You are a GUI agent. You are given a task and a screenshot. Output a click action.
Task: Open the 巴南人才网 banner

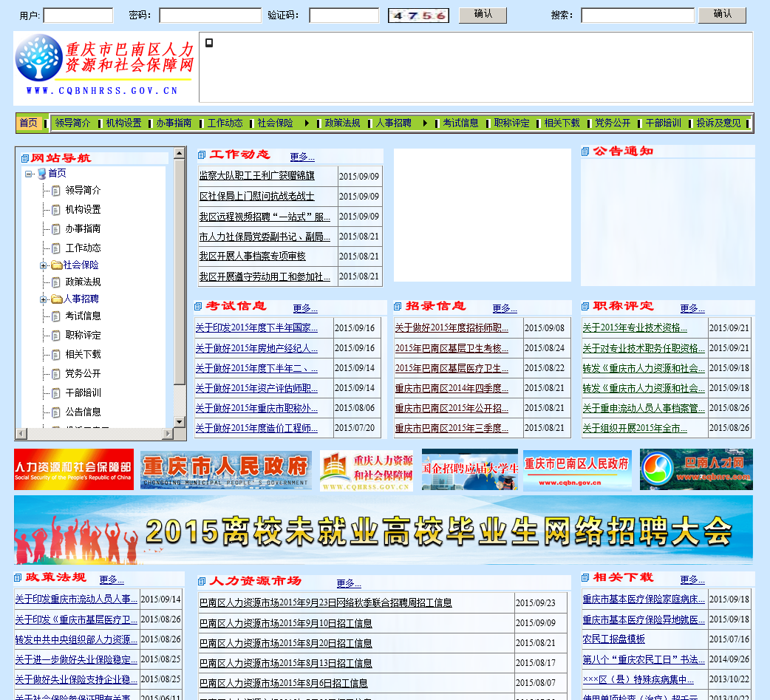pyautogui.click(x=696, y=469)
